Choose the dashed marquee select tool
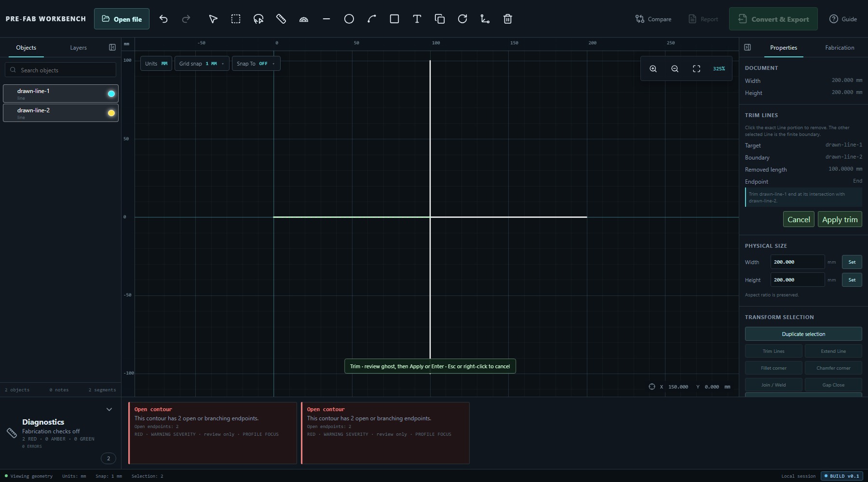 (x=236, y=19)
